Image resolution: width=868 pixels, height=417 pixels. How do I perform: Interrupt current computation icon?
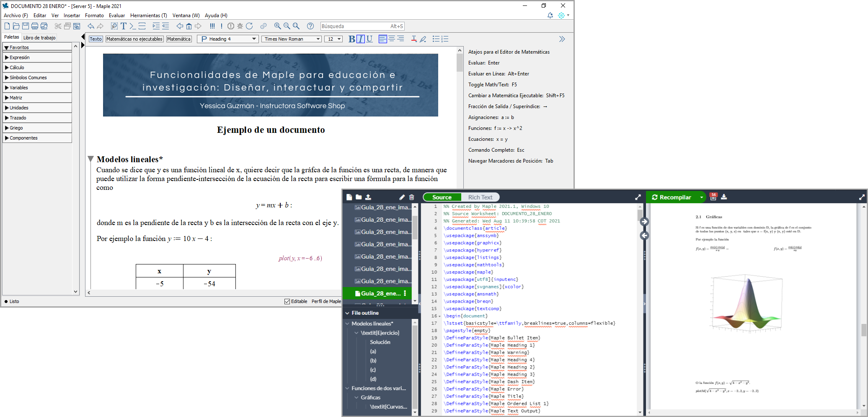coord(231,26)
